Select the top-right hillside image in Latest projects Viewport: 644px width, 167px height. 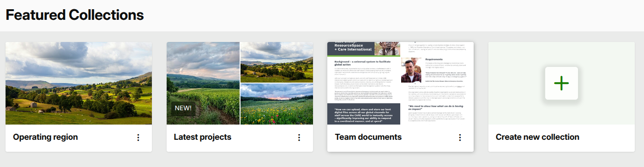(277, 62)
